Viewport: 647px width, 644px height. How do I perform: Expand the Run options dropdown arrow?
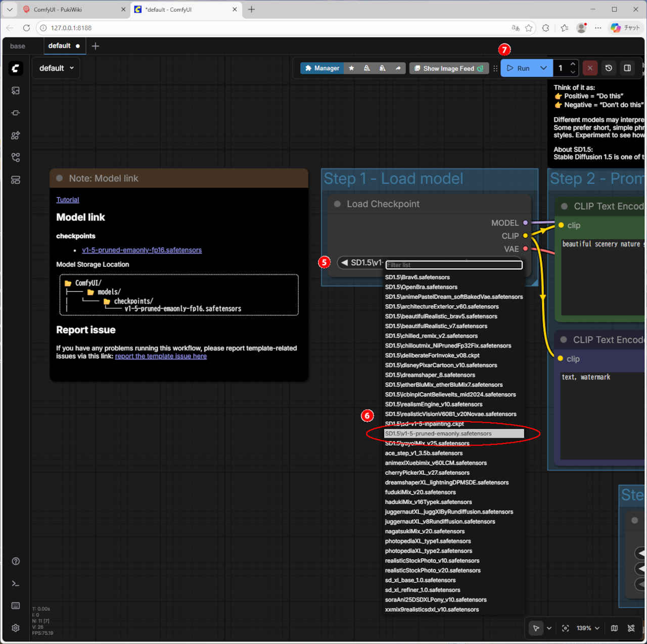(x=543, y=68)
